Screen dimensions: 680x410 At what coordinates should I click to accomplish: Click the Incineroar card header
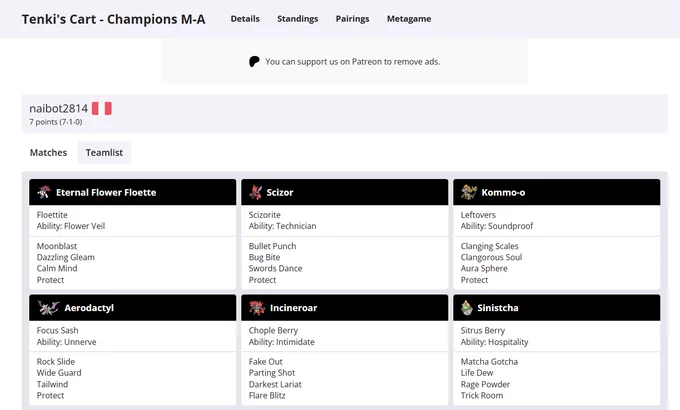coord(345,308)
